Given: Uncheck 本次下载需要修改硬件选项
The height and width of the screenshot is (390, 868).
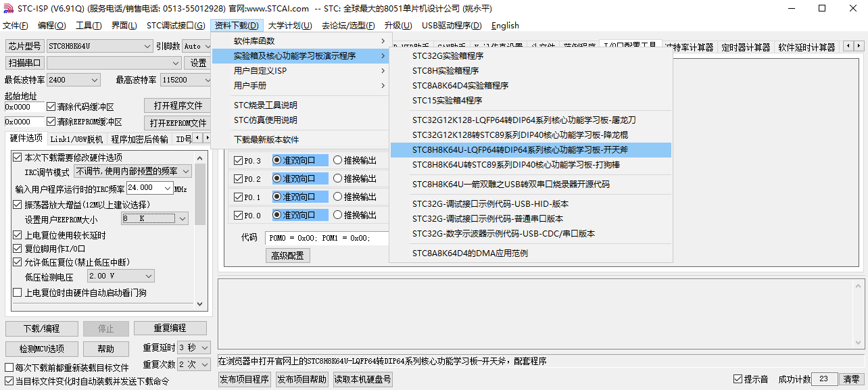Looking at the screenshot, I should [x=18, y=157].
